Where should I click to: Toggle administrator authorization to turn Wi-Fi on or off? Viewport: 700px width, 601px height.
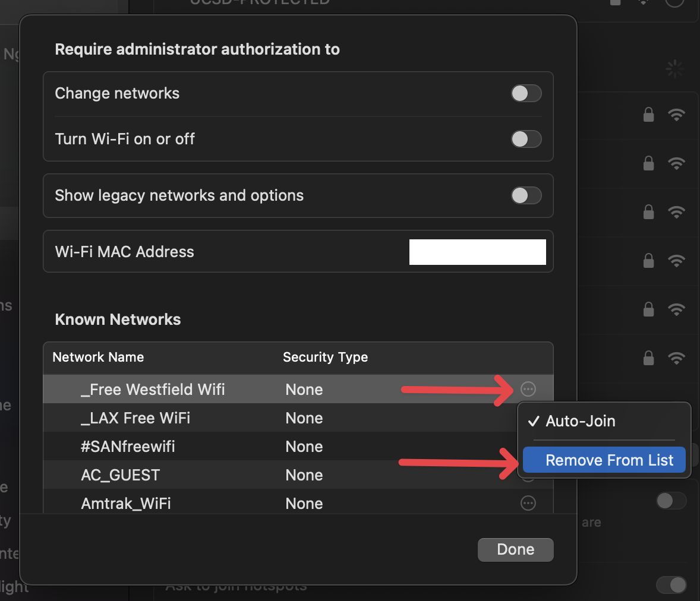[526, 139]
